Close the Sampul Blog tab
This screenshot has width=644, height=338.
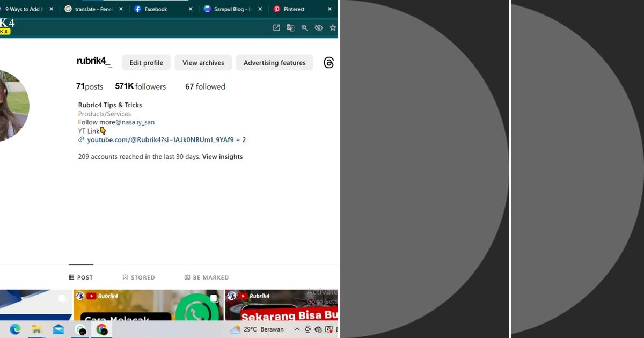pyautogui.click(x=260, y=9)
